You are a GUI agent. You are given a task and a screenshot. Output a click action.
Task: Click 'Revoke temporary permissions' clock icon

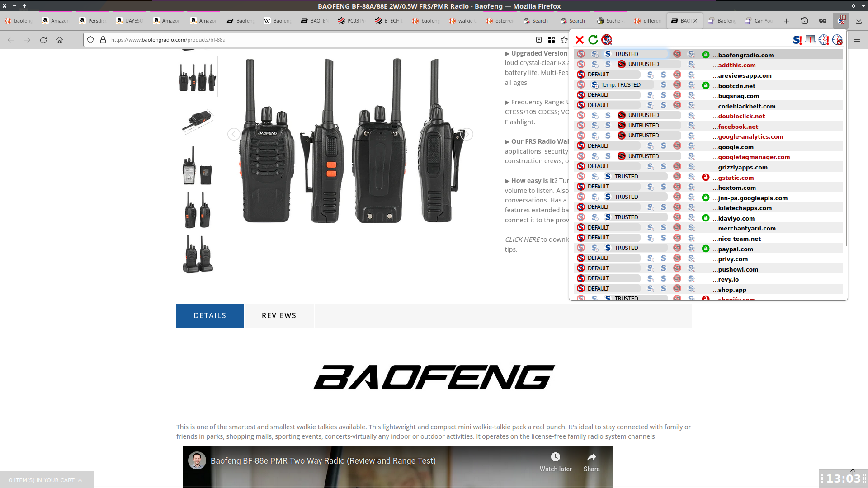click(837, 40)
